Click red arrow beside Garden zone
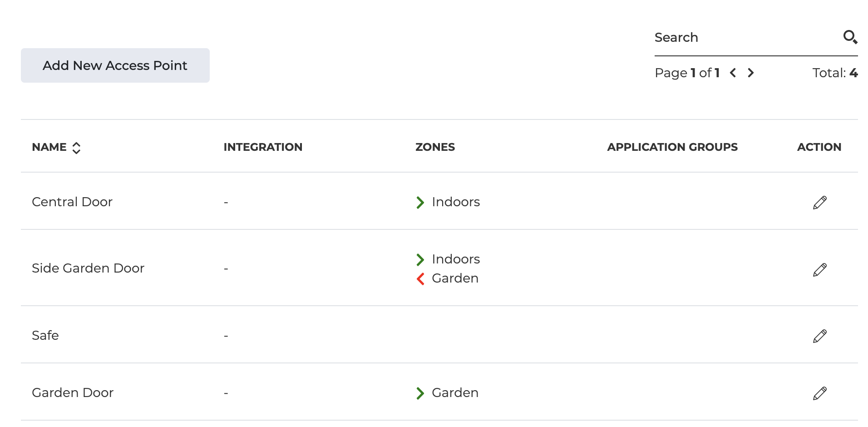The image size is (868, 427). 420,278
